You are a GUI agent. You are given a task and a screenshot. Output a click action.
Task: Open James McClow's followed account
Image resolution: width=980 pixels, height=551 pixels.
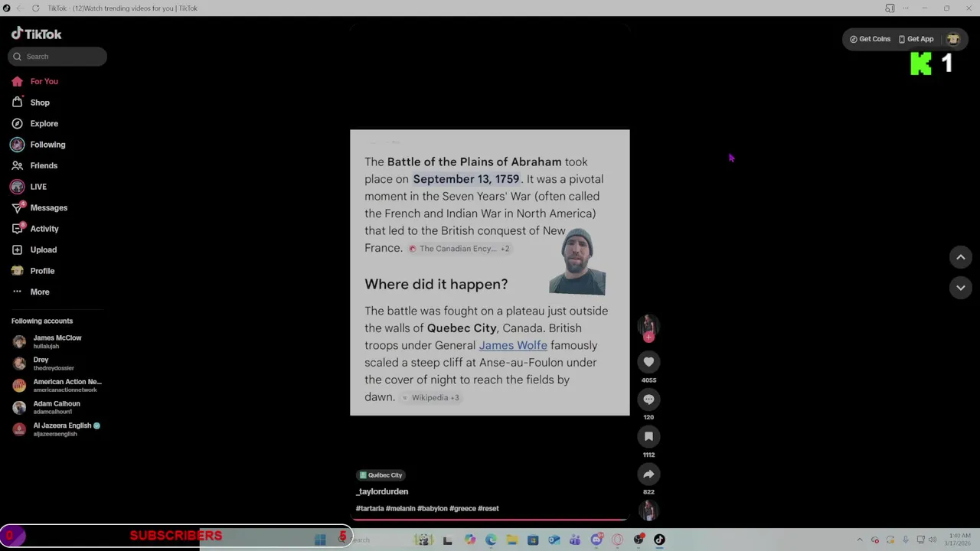coord(47,341)
